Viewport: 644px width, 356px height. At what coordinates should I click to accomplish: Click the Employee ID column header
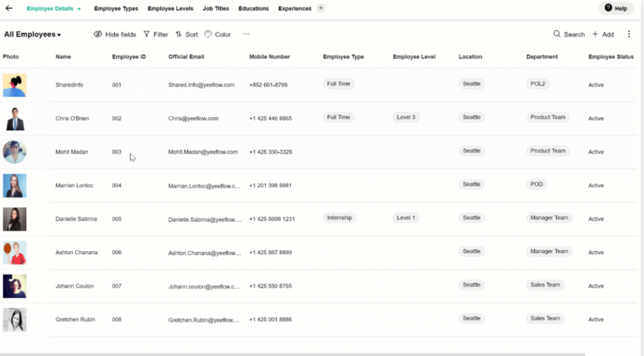coord(129,57)
